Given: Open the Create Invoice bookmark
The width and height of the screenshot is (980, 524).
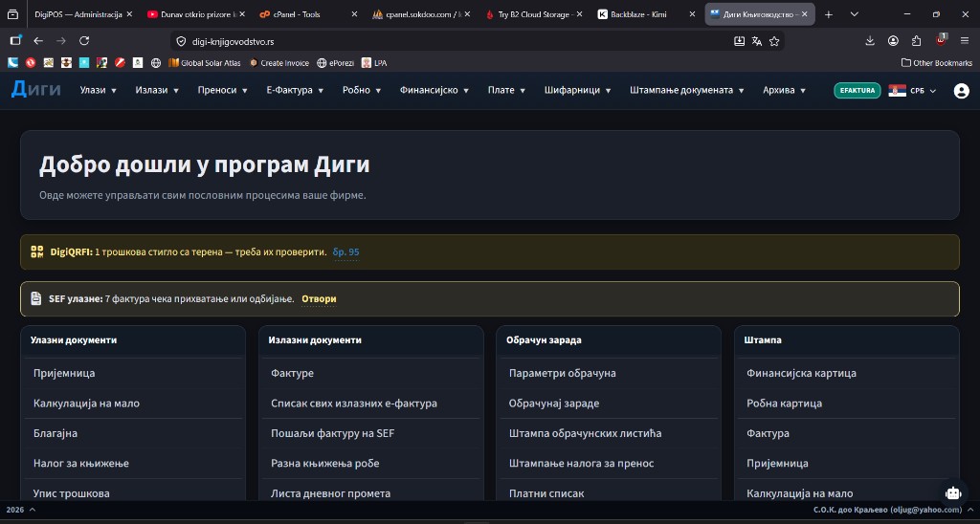Looking at the screenshot, I should pos(278,63).
